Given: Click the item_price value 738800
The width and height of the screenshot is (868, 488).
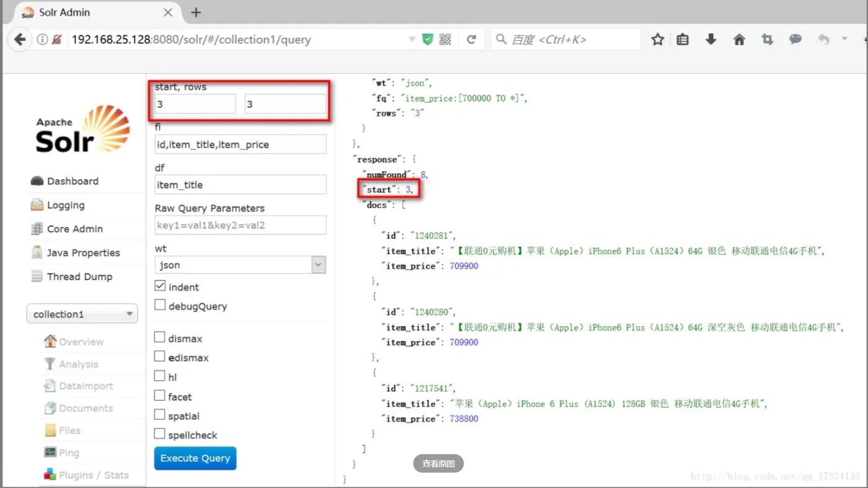Looking at the screenshot, I should pos(464,419).
